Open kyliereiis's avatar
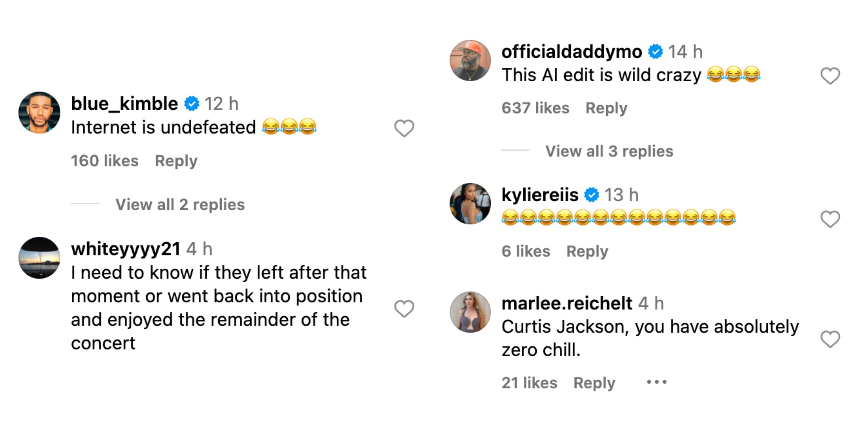Screen dimensions: 868x434 pos(470,203)
